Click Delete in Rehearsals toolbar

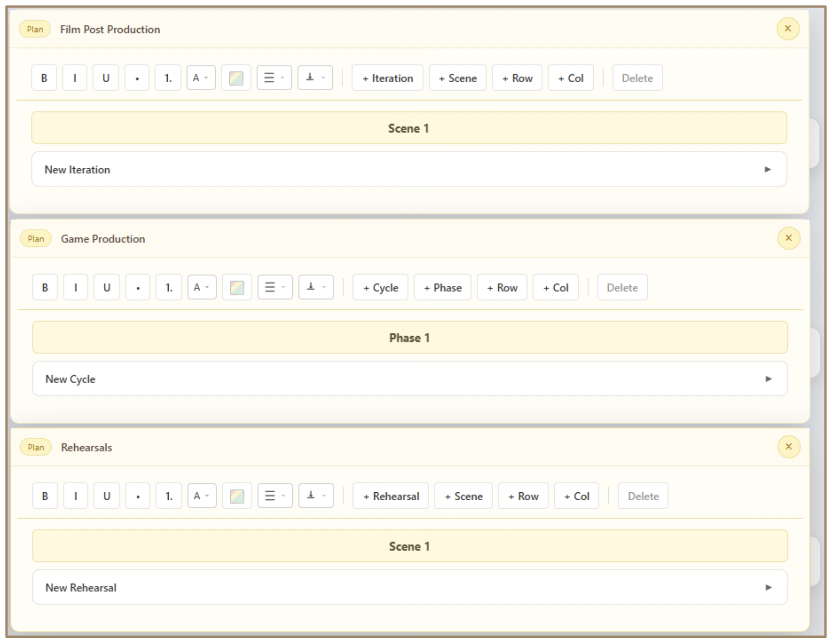643,496
